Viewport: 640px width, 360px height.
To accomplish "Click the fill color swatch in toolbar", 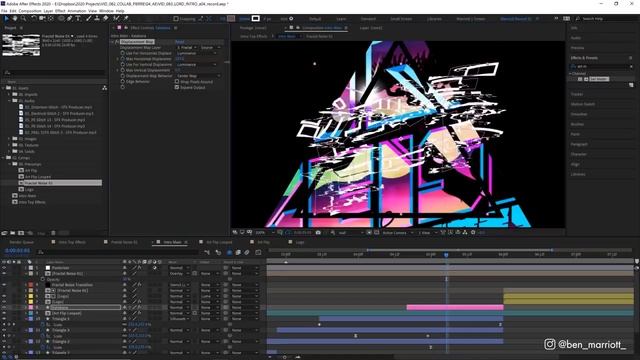I will 231,18.
